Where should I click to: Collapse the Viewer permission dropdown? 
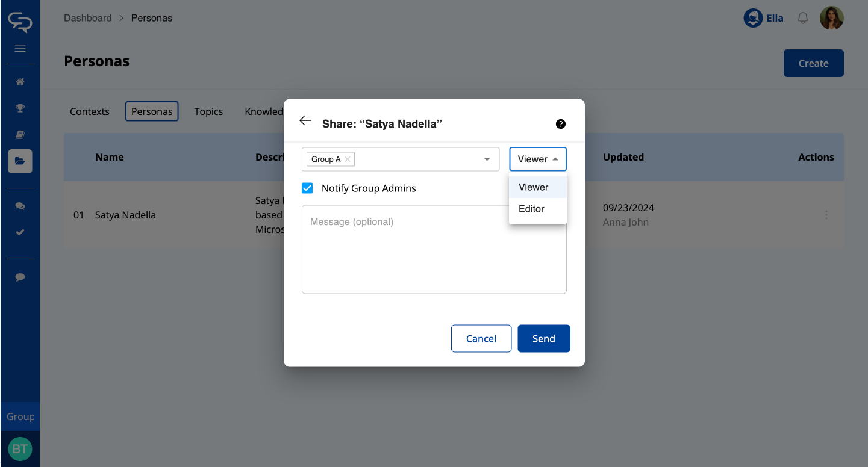tap(538, 159)
